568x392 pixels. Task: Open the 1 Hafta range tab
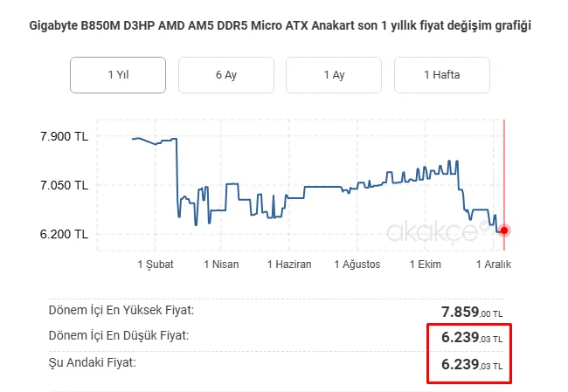pos(441,75)
